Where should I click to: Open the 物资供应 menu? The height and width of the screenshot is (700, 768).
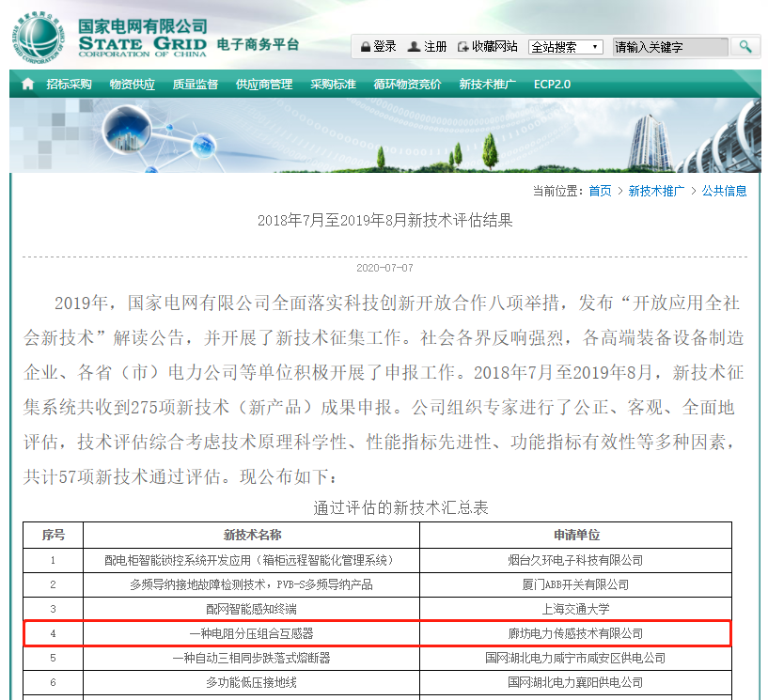[132, 84]
